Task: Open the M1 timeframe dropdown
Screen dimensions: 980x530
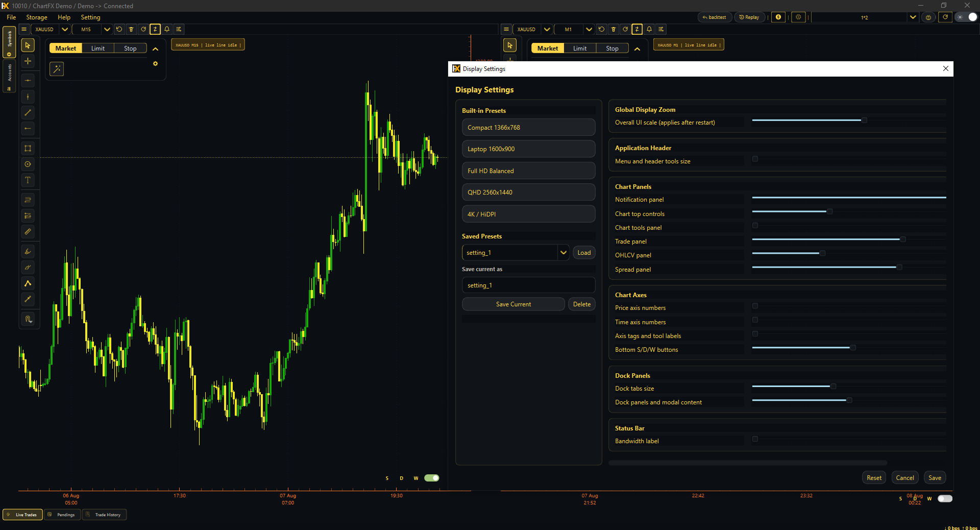Action: [x=574, y=30]
